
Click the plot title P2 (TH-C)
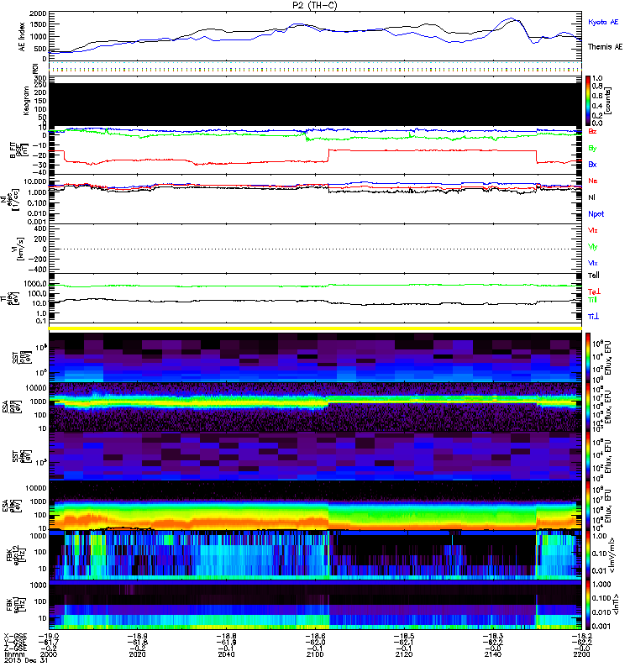[x=314, y=5]
